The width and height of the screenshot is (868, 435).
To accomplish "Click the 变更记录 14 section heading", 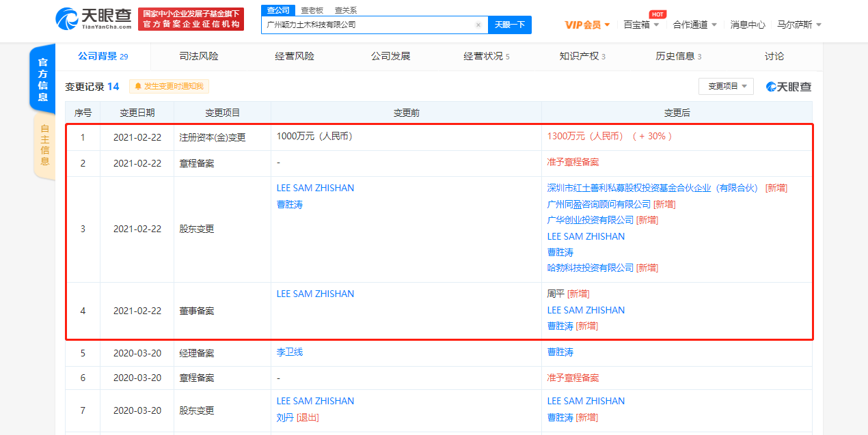I will tap(92, 87).
